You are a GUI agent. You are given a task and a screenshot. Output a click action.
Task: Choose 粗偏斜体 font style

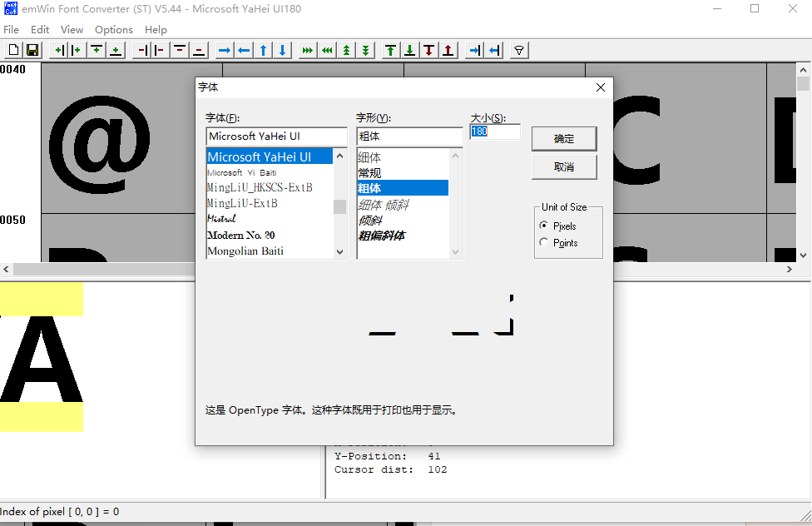pyautogui.click(x=403, y=236)
